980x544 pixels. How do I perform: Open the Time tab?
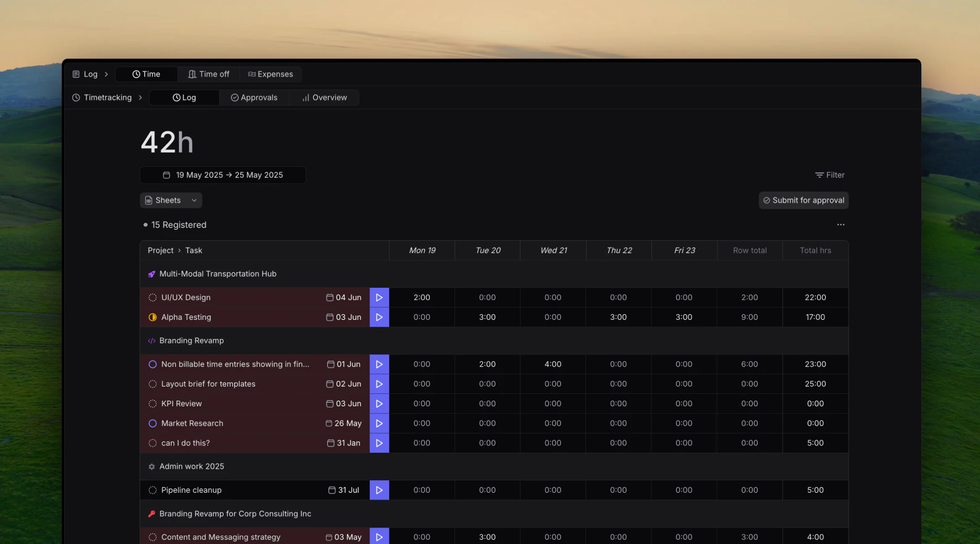(x=146, y=74)
